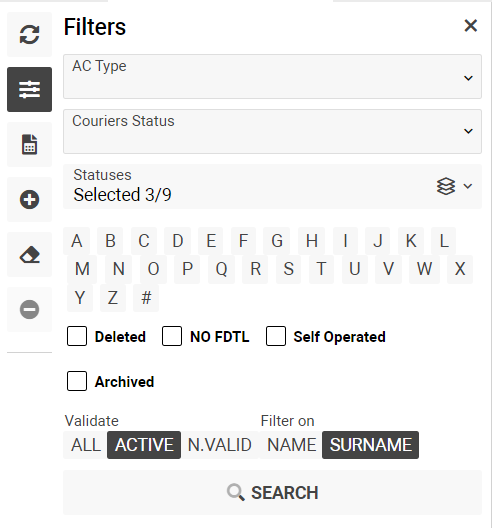Toggle the filters sliders icon

point(30,89)
